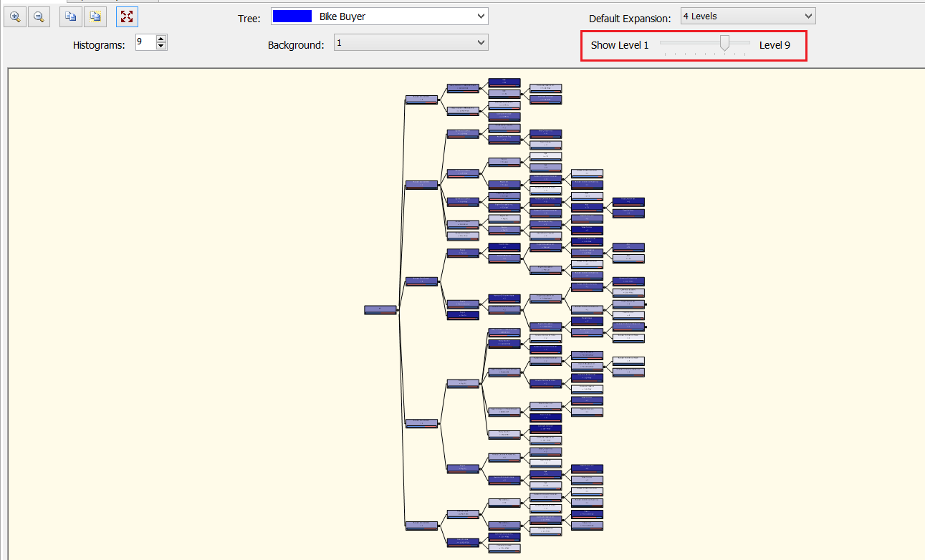
Task: Select the Histograms number input field
Action: [147, 42]
